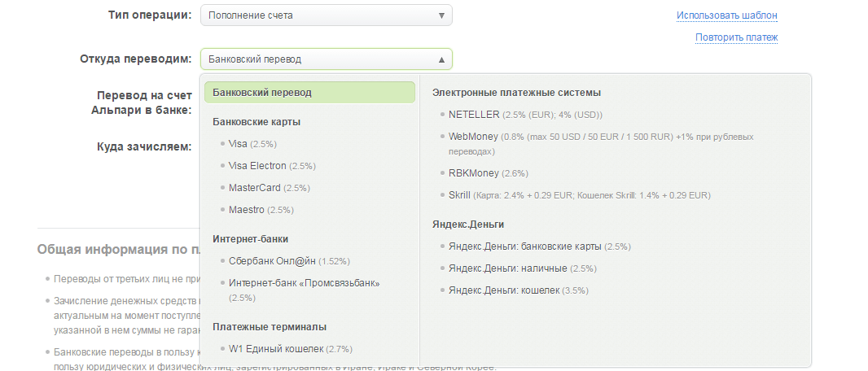Choose Skrill payment system
This screenshot has width=868, height=371.
[x=580, y=195]
